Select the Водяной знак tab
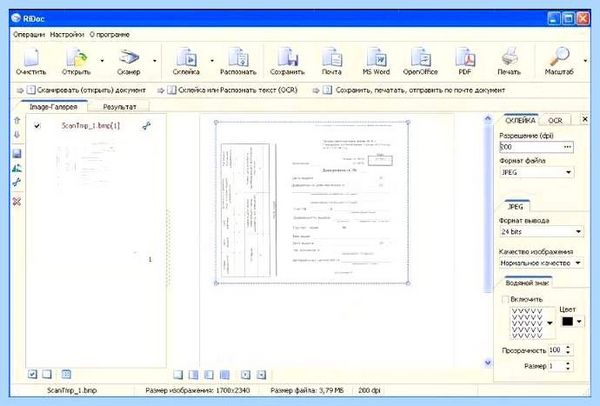The height and width of the screenshot is (406, 600). pos(527,283)
